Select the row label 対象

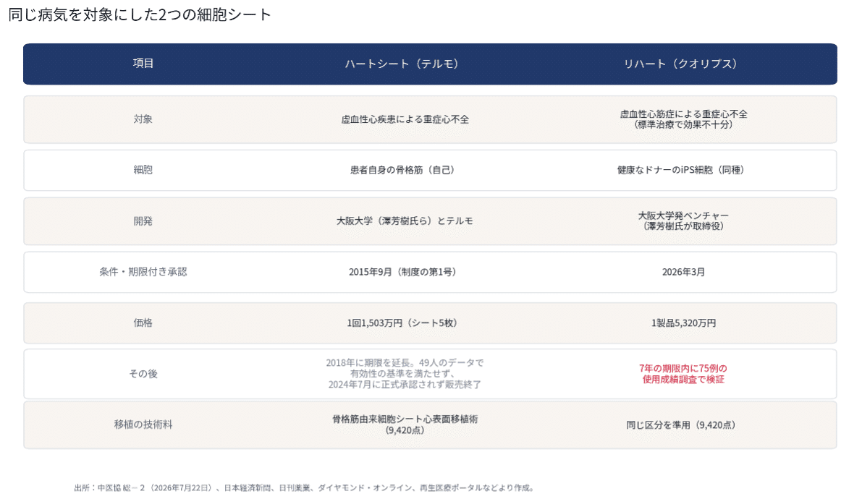click(143, 119)
